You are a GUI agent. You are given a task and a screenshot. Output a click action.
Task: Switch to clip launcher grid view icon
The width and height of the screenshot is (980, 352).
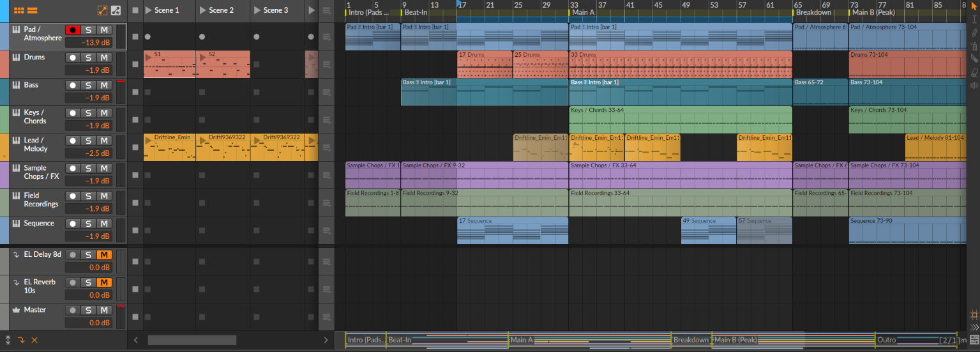[x=18, y=10]
